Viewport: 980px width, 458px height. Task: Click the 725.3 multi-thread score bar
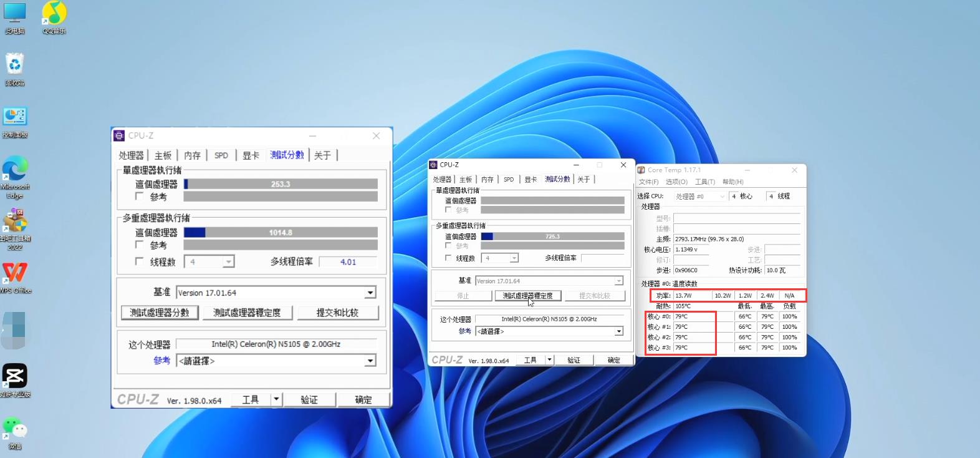552,236
